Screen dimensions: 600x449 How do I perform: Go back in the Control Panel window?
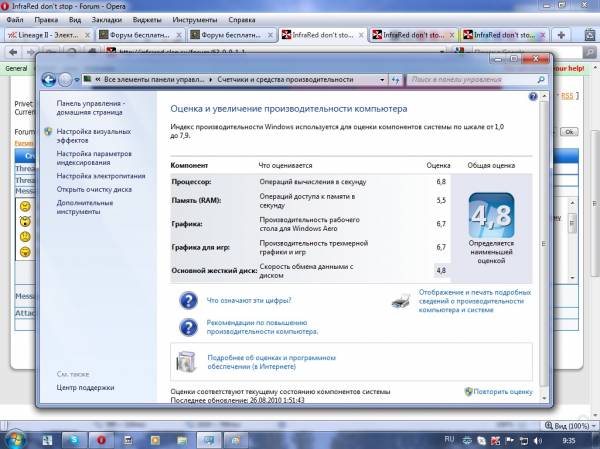point(49,80)
